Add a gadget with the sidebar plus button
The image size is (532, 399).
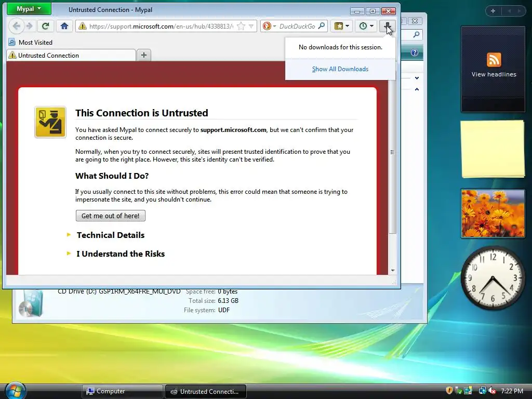[493, 11]
